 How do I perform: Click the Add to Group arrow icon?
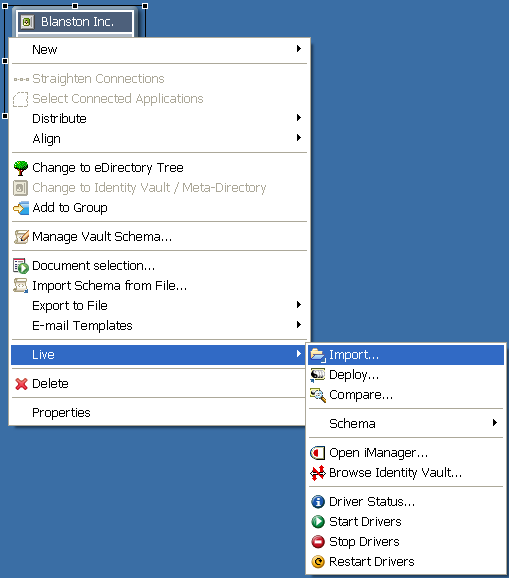coord(21,208)
